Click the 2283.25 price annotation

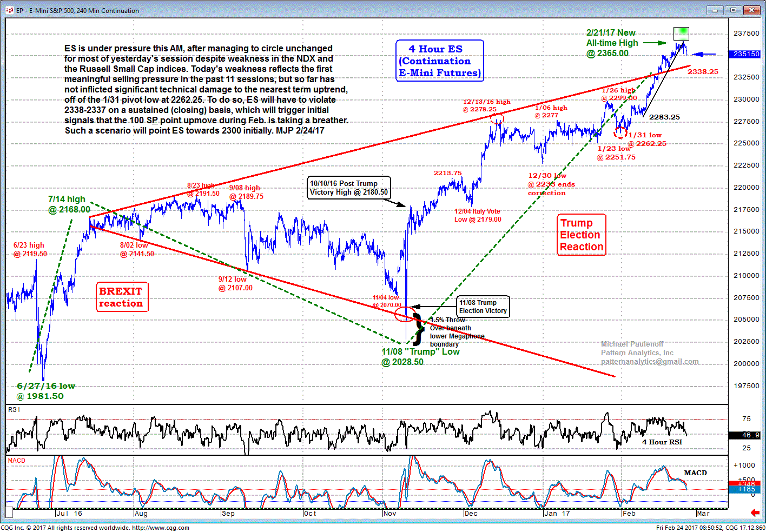(x=664, y=117)
